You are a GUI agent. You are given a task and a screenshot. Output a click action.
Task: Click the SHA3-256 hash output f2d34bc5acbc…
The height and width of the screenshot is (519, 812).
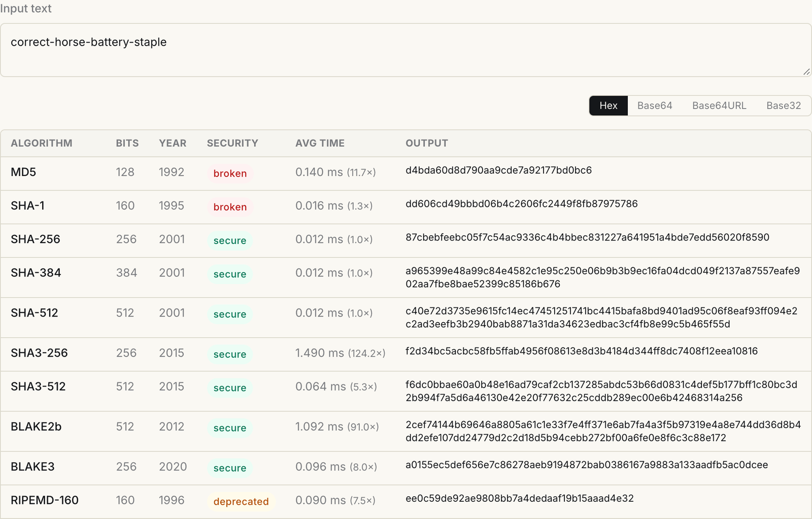(582, 351)
